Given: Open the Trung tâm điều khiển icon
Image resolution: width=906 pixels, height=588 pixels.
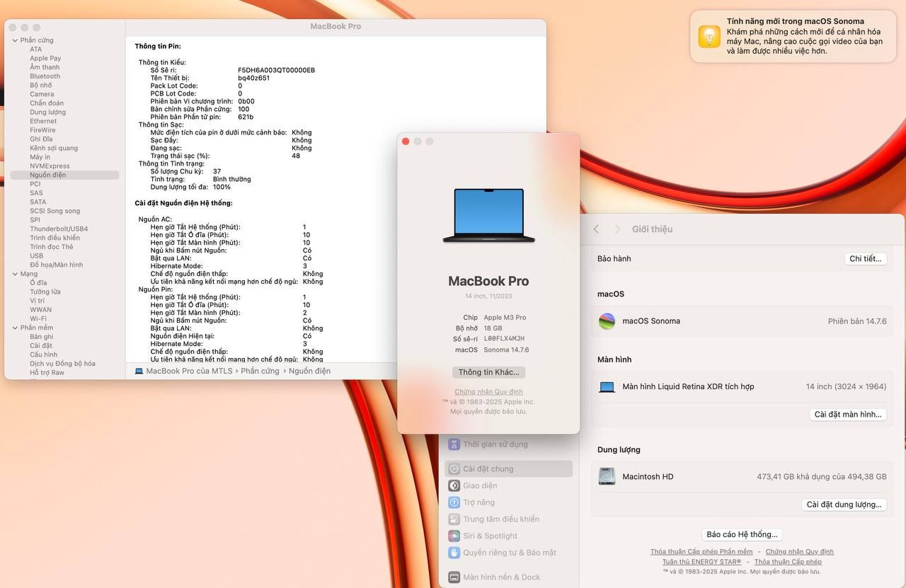Looking at the screenshot, I should click(454, 519).
